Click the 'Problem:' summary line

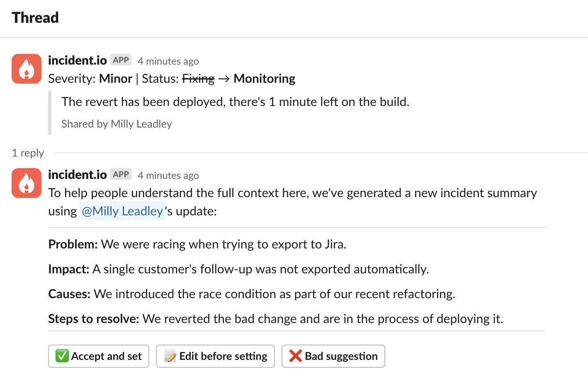tap(197, 244)
